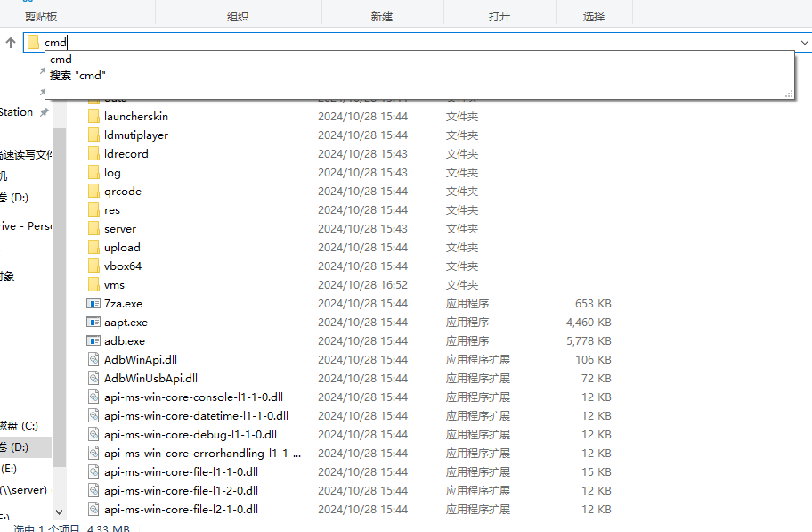
Task: Click inside the address bar text field
Action: (x=356, y=42)
